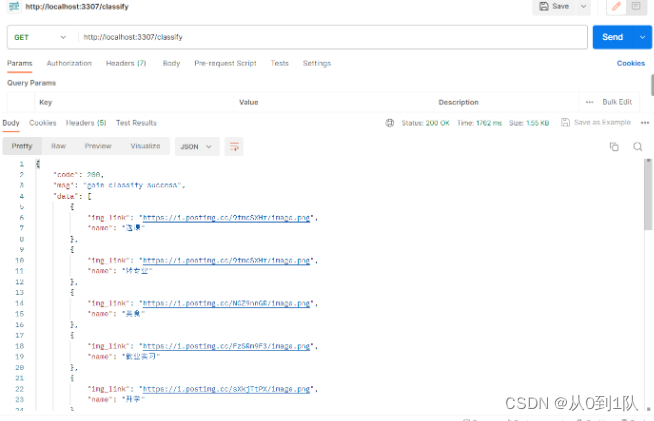Open the img_link URL on line 22

(226, 389)
